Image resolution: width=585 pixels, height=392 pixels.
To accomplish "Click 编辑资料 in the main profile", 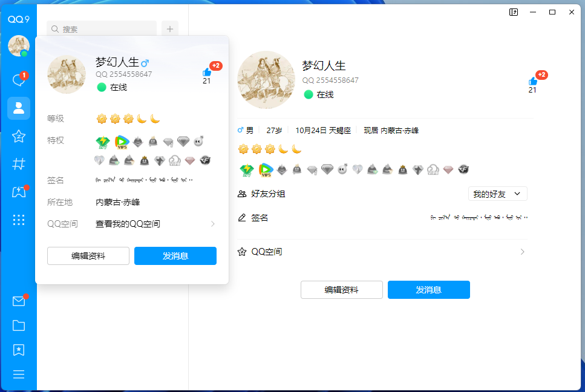I will (342, 290).
